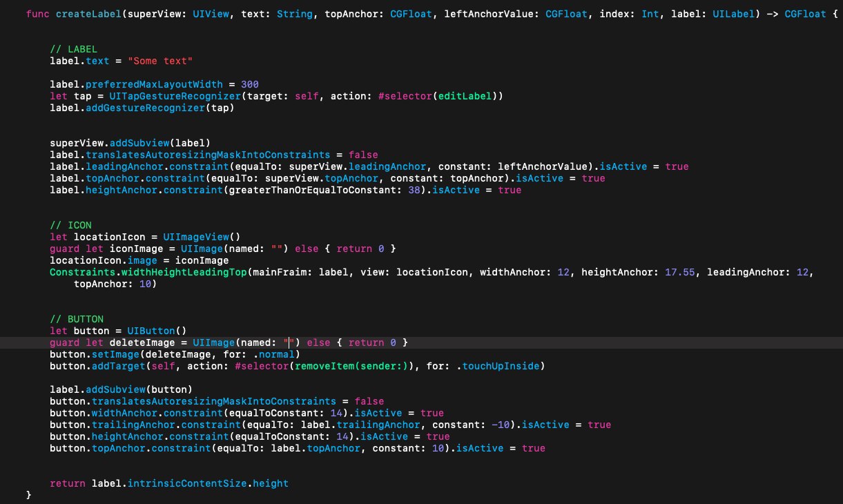Click the func keyword
Image resolution: width=843 pixels, height=504 pixels.
point(38,14)
